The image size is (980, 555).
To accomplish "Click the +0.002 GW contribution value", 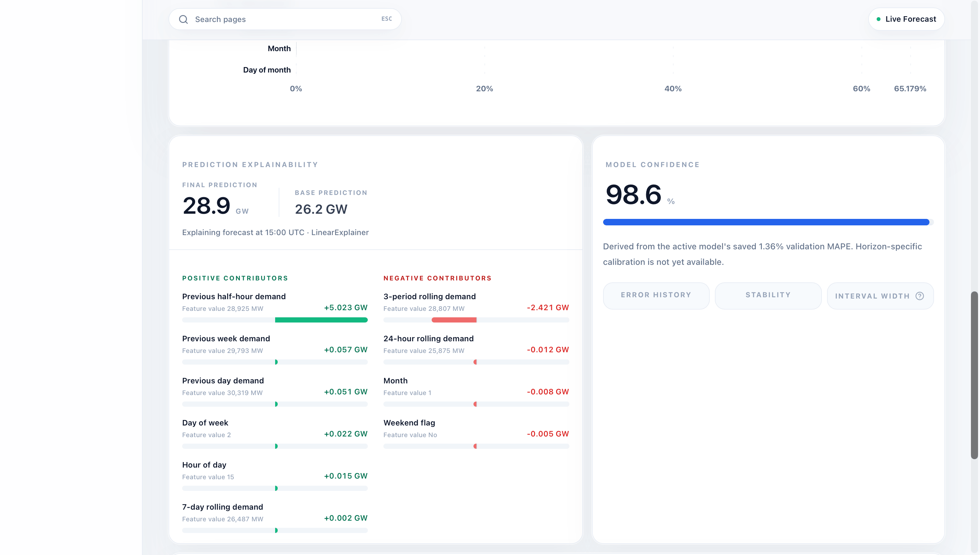I will tap(345, 518).
